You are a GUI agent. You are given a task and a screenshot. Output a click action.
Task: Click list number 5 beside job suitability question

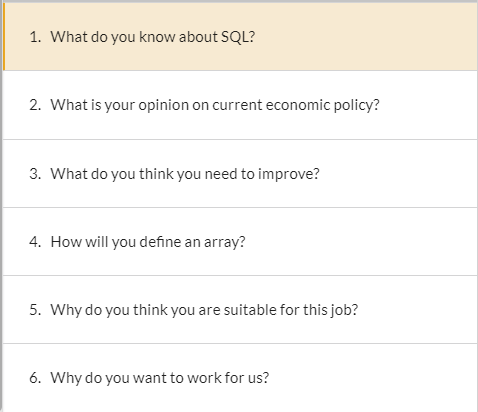tap(35, 310)
